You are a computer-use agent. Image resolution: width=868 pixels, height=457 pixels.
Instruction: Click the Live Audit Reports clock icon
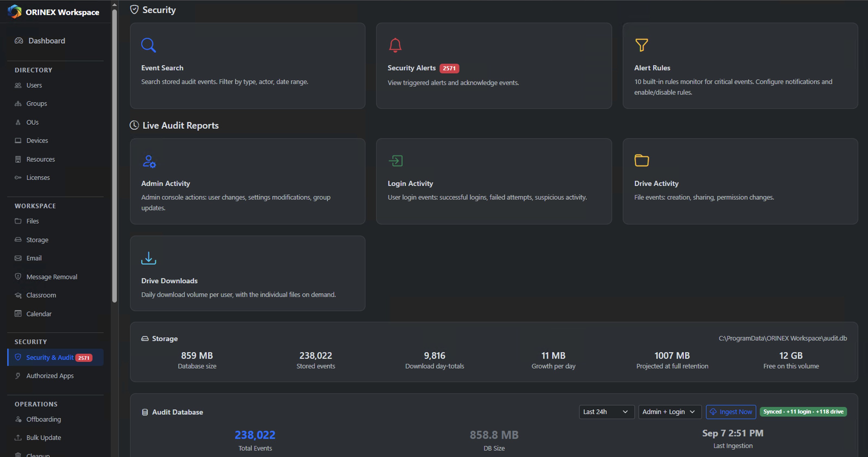(x=134, y=125)
